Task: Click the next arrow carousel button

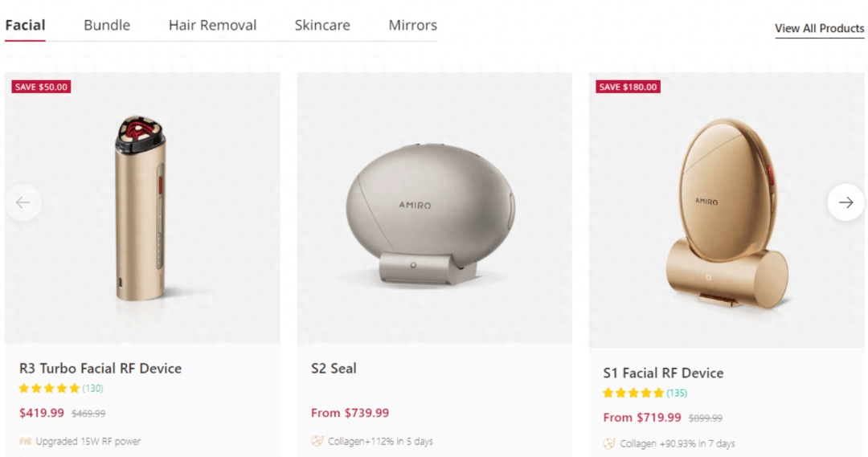Action: click(845, 202)
